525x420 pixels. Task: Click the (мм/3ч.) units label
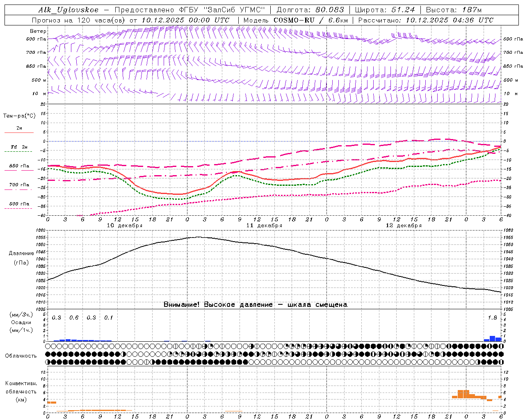(21, 315)
